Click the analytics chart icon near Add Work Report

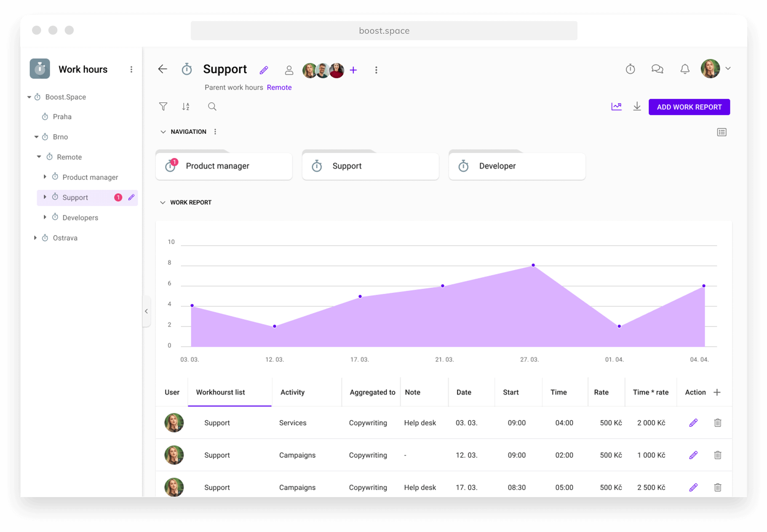tap(616, 106)
